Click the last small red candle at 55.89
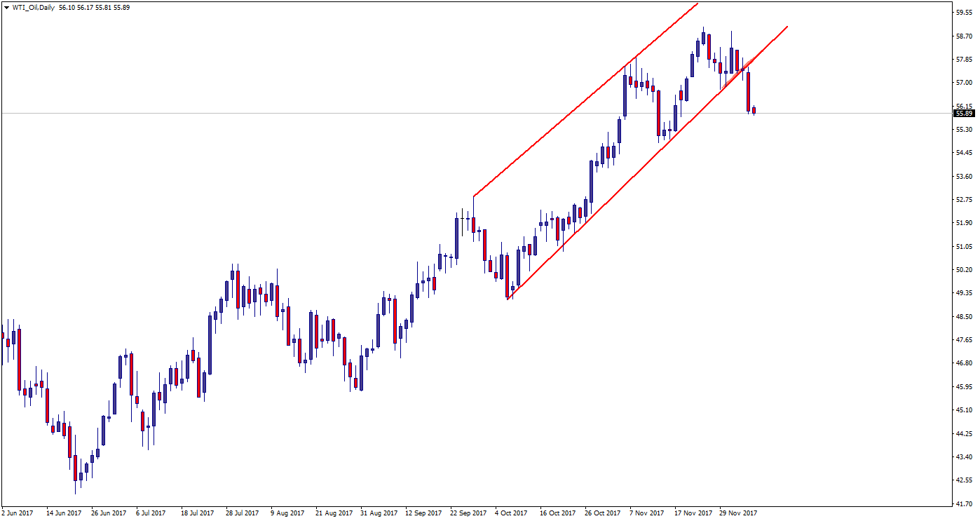Screen dimensions: 980x521 coord(754,110)
